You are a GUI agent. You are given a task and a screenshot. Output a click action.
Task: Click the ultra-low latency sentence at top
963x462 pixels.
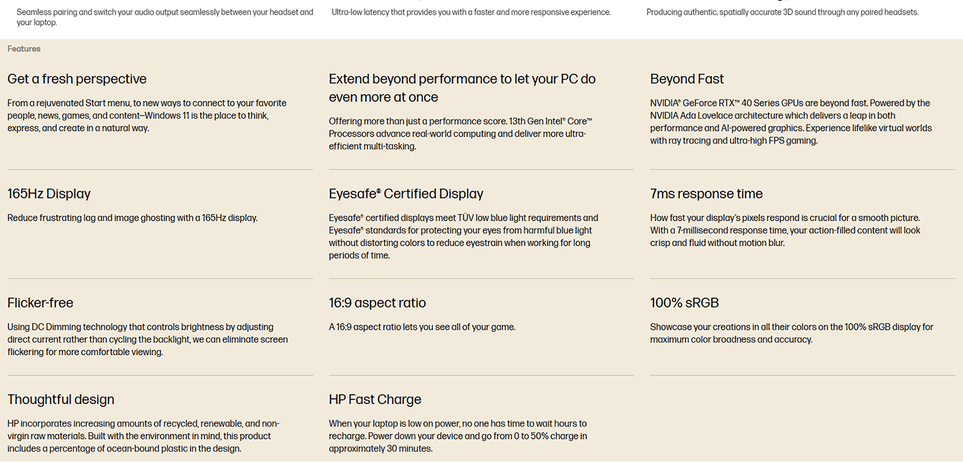click(471, 12)
